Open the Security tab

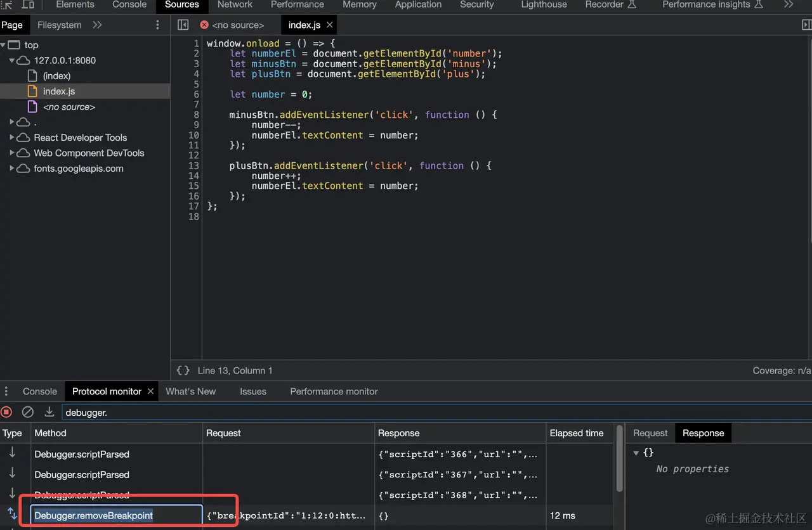477,4
